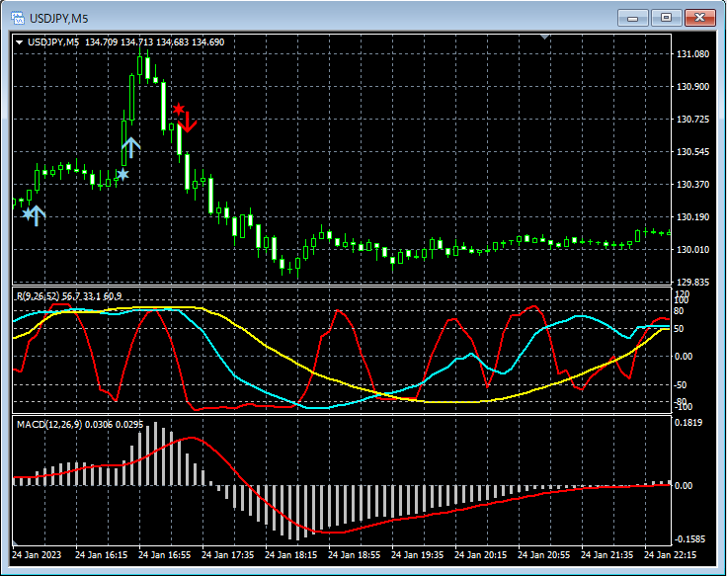Click the 24 Jan 16:15 time label
Screen dimensions: 728x576
pyautogui.click(x=101, y=555)
